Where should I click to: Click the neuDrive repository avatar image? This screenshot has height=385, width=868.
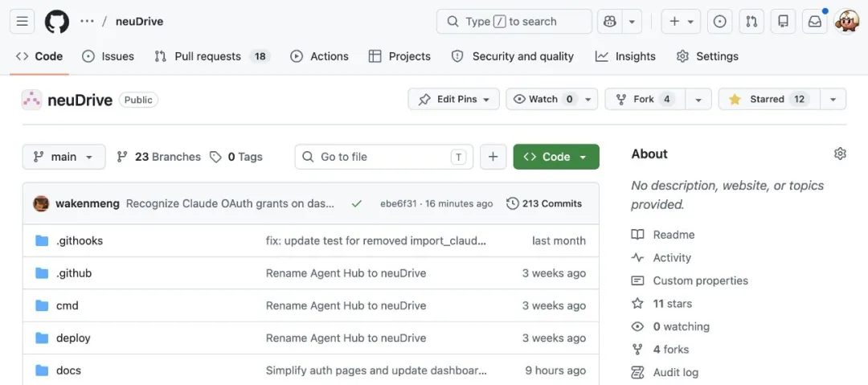point(31,100)
